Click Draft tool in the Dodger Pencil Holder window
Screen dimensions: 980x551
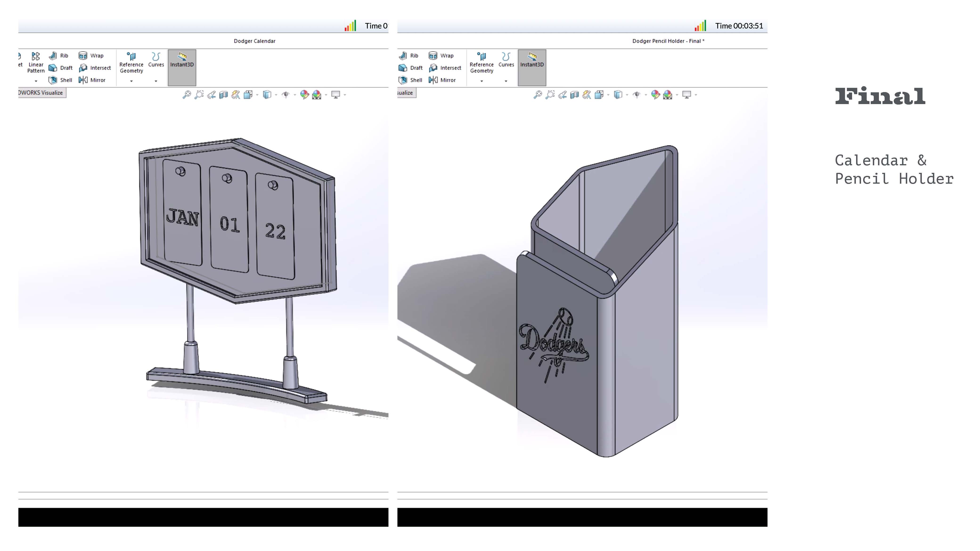point(410,68)
